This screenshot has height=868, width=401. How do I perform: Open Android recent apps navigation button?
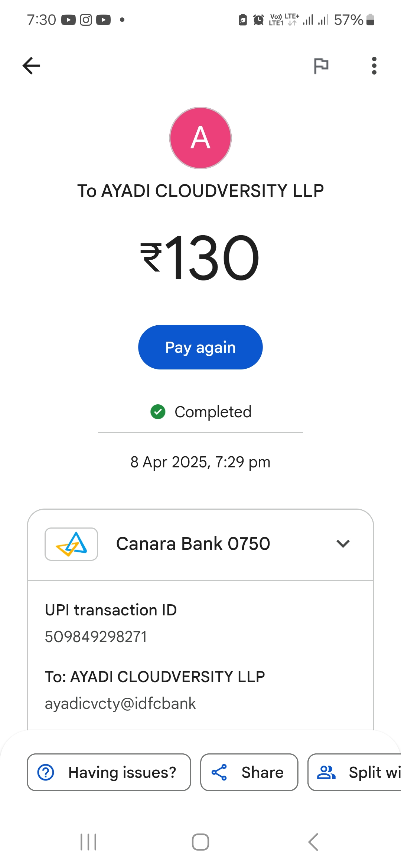tap(88, 842)
